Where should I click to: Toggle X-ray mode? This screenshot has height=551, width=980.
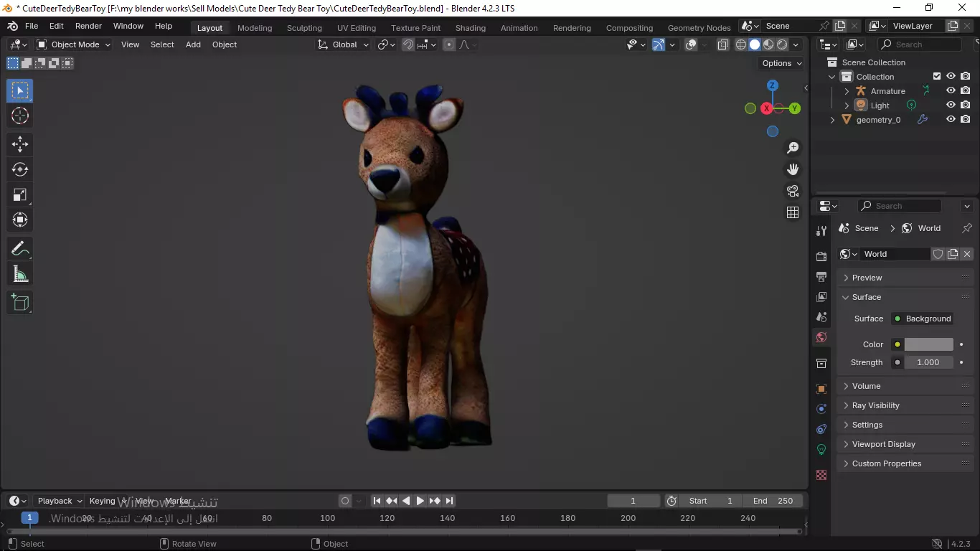722,44
